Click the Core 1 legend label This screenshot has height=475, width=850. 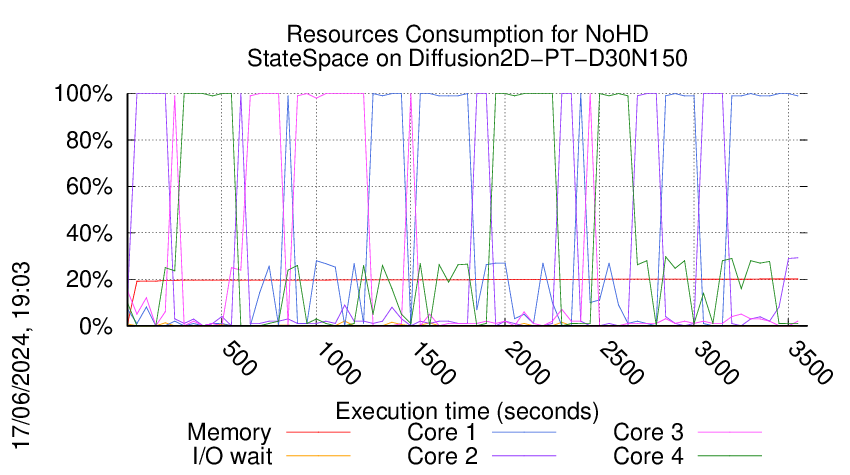tap(442, 433)
